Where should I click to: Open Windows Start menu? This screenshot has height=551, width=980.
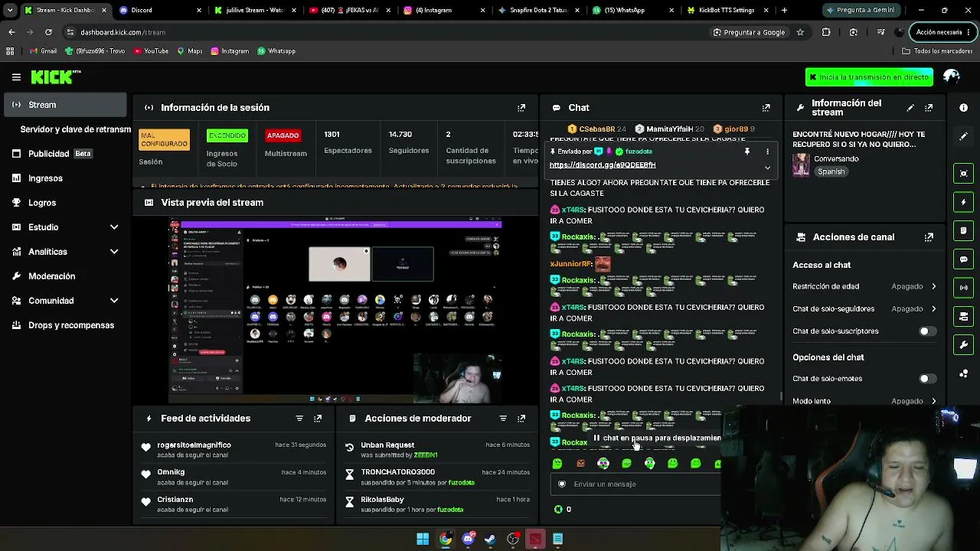point(423,539)
